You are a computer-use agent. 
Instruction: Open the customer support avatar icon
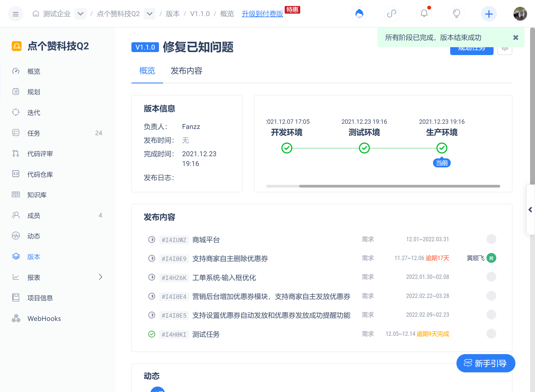pyautogui.click(x=359, y=14)
